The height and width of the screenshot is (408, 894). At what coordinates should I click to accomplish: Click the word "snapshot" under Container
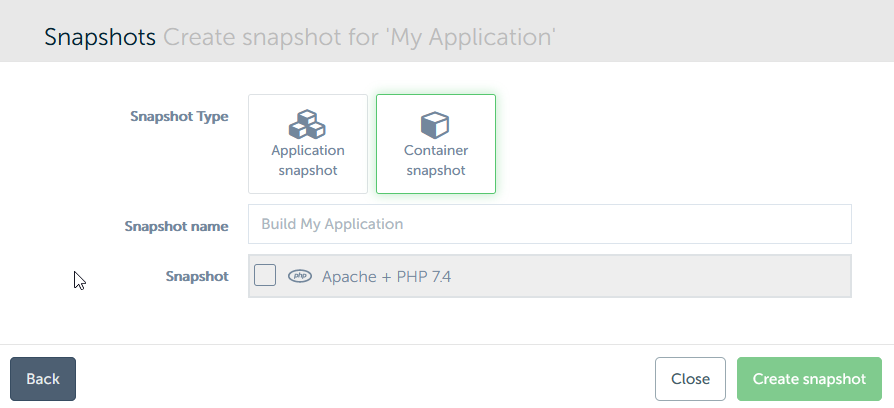pos(435,170)
